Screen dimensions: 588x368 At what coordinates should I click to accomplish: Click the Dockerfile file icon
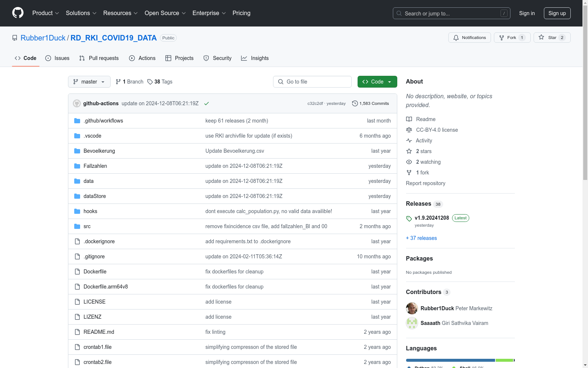pyautogui.click(x=77, y=272)
